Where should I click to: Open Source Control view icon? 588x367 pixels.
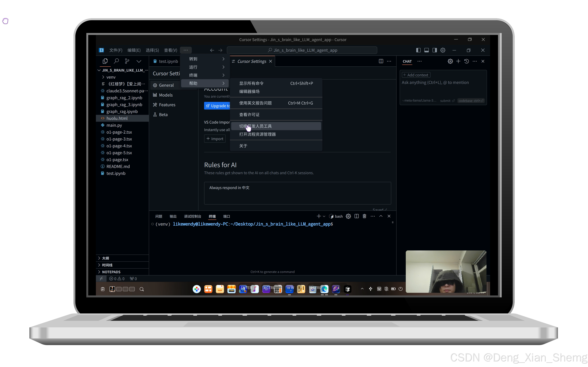127,61
